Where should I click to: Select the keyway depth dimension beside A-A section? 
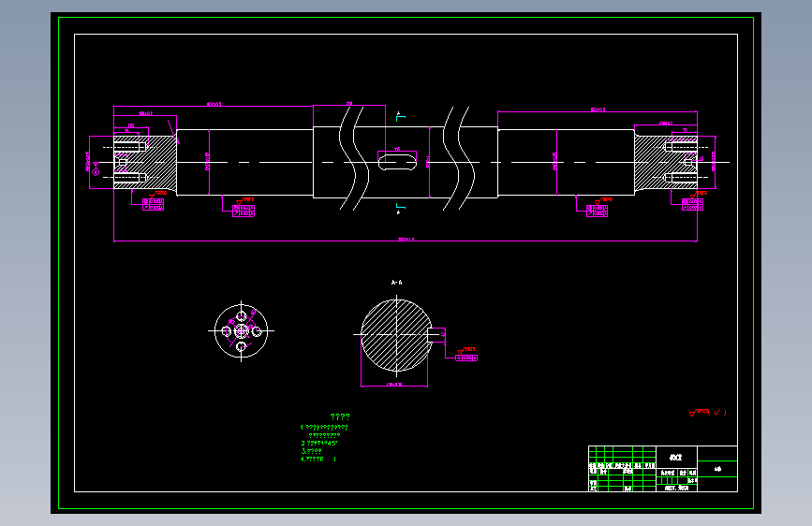click(x=443, y=335)
